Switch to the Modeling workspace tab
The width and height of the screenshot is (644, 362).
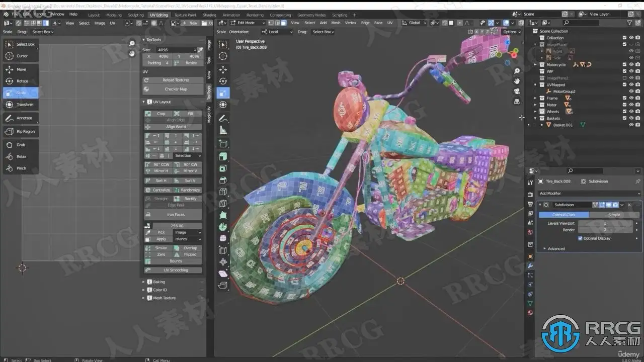(x=114, y=15)
